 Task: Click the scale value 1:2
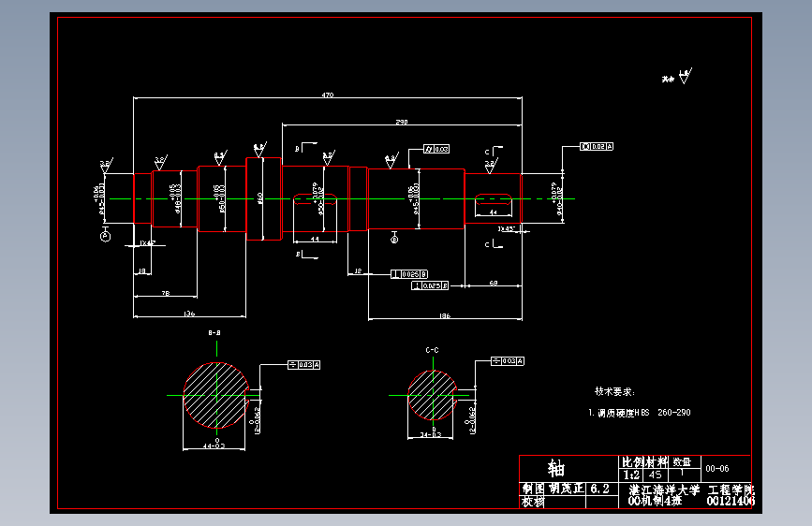coord(632,475)
